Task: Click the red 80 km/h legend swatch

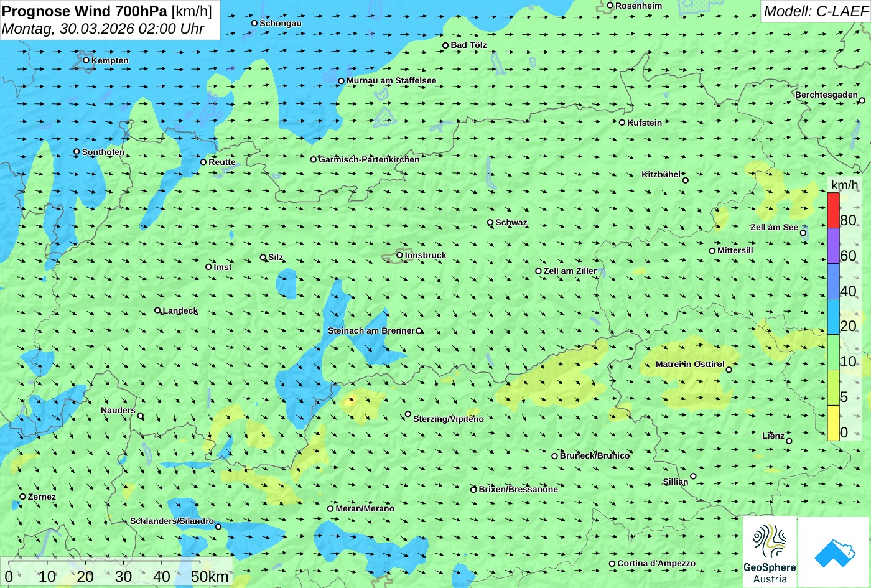Action: tap(833, 210)
